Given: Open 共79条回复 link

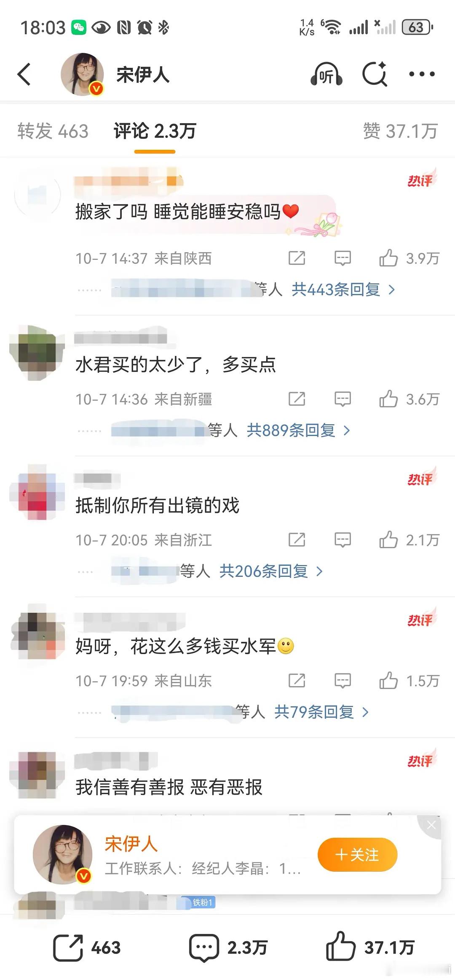Looking at the screenshot, I should click(321, 712).
